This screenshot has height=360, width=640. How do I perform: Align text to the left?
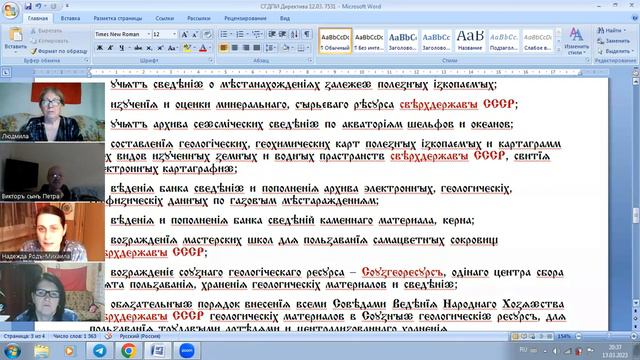[223, 48]
